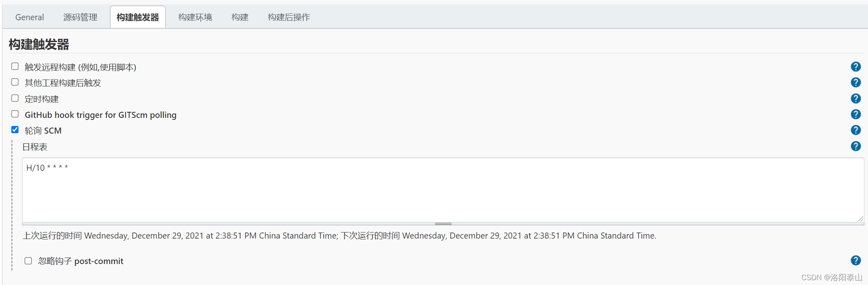Enable 触发远程构建 checkbox
Image resolution: width=868 pixels, height=285 pixels.
pos(15,66)
